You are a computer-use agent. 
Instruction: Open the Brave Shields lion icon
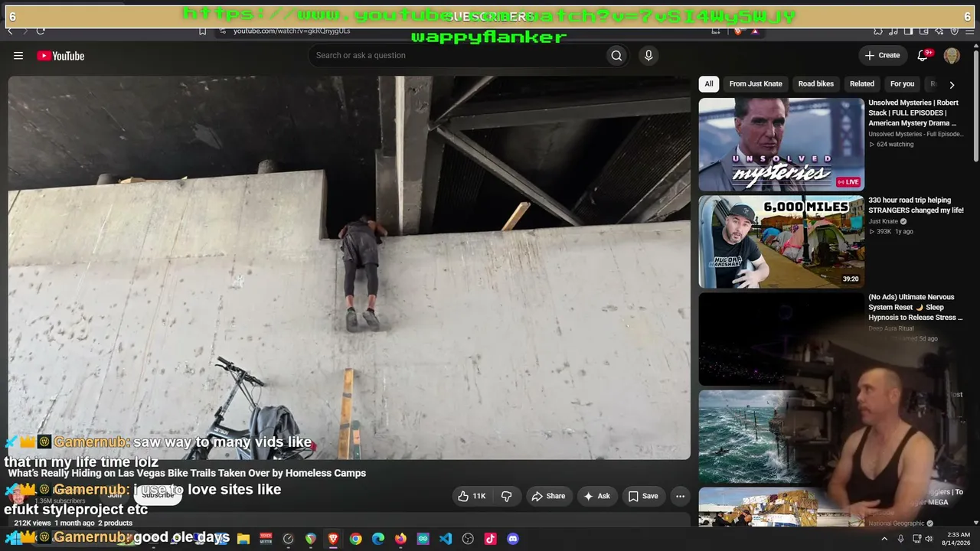coord(737,31)
